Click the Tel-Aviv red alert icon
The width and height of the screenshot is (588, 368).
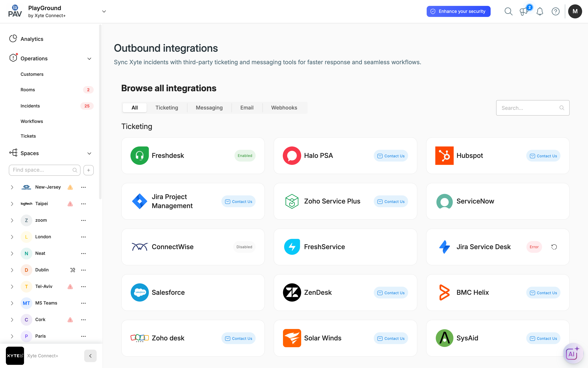70,286
